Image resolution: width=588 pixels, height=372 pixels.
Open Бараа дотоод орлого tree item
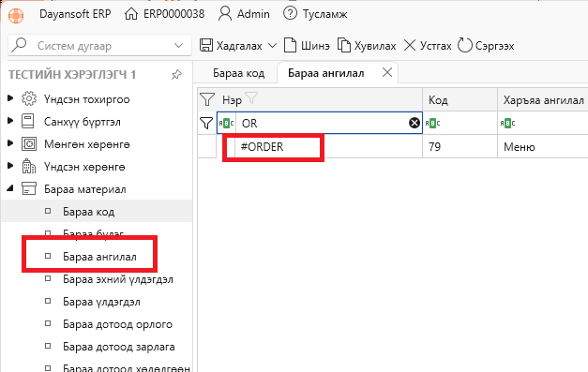point(118,324)
